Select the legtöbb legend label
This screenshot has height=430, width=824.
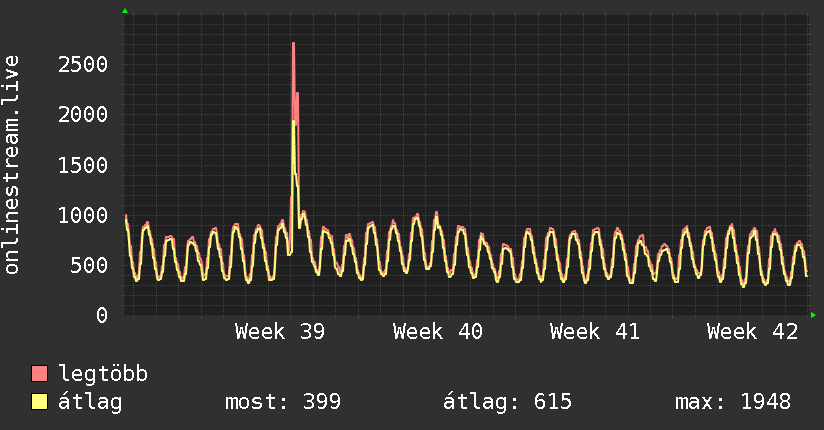tap(103, 373)
